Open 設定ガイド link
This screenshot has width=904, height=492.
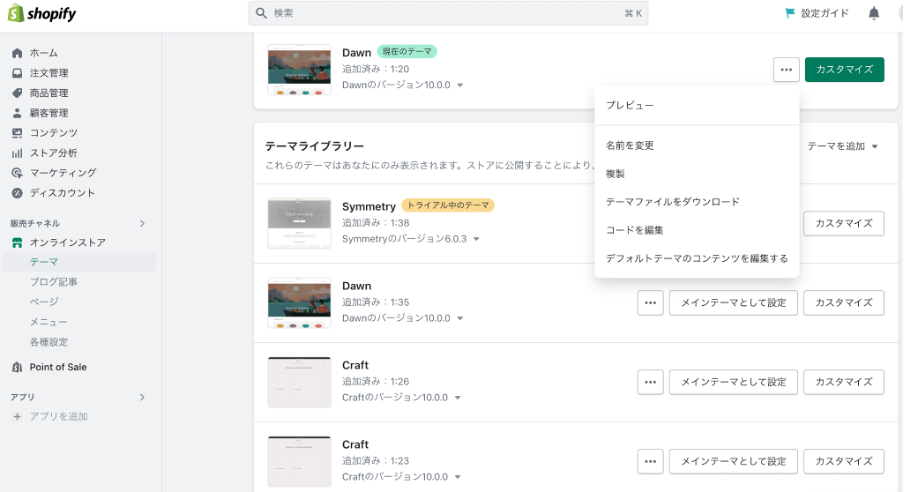pyautogui.click(x=824, y=13)
